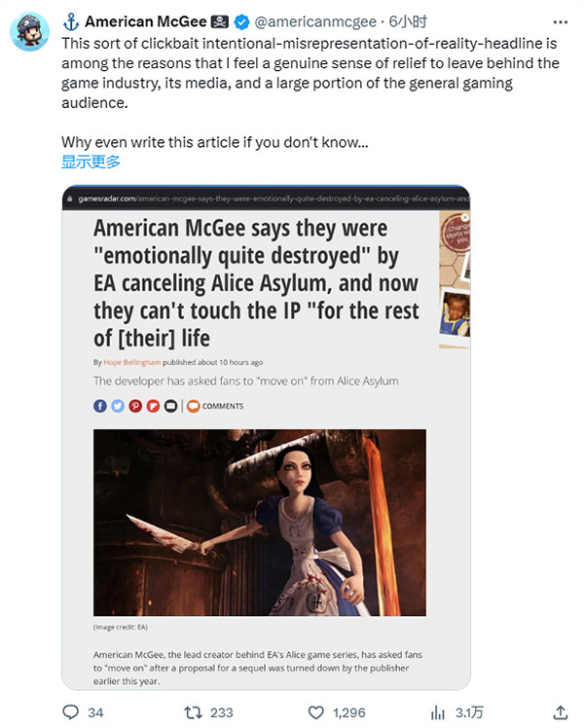This screenshot has width=584, height=728.
Task: Click the blue verified checkmark badge
Action: 241,21
